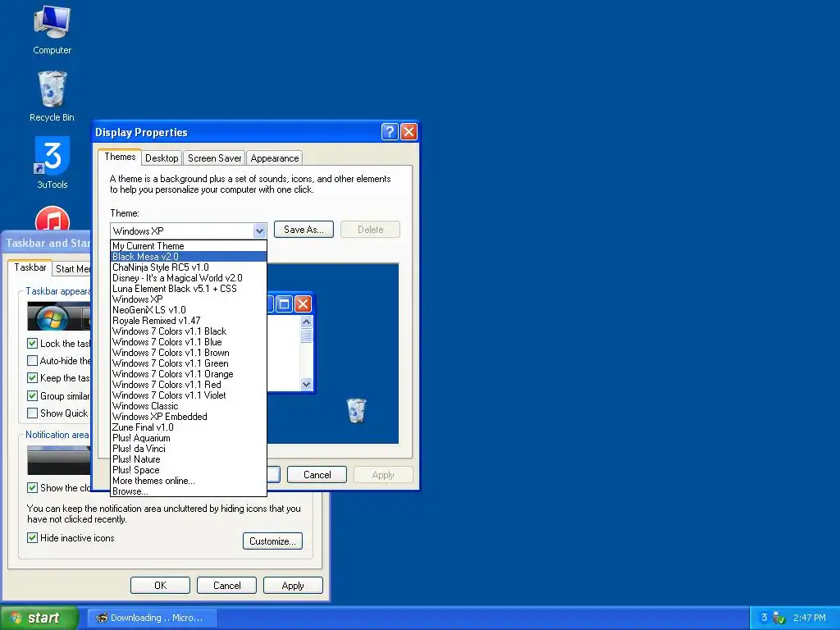Select Taskbar tab in Taskbar properties
Image resolution: width=840 pixels, height=630 pixels.
click(30, 267)
